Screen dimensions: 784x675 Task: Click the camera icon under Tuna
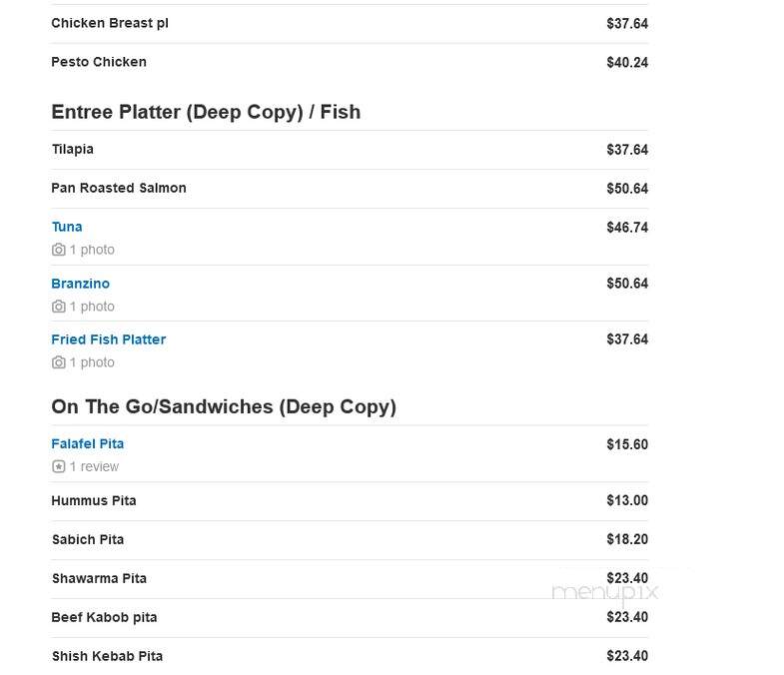click(59, 250)
